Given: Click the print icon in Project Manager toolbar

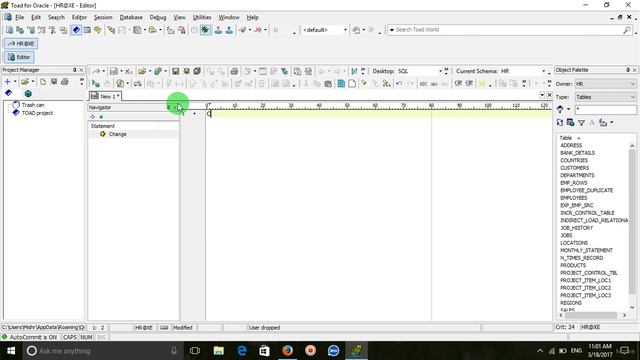Looking at the screenshot, I should point(64,82).
